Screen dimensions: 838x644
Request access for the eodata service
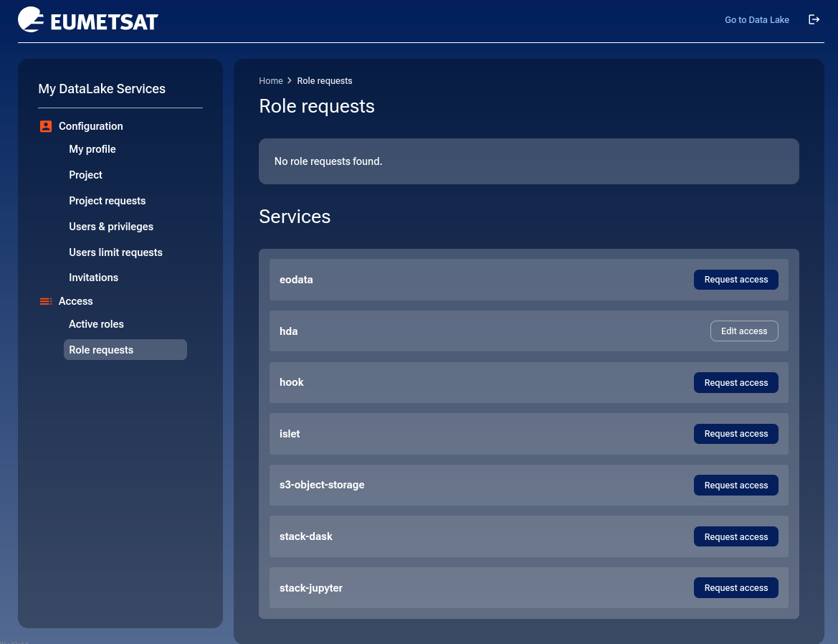click(x=735, y=280)
